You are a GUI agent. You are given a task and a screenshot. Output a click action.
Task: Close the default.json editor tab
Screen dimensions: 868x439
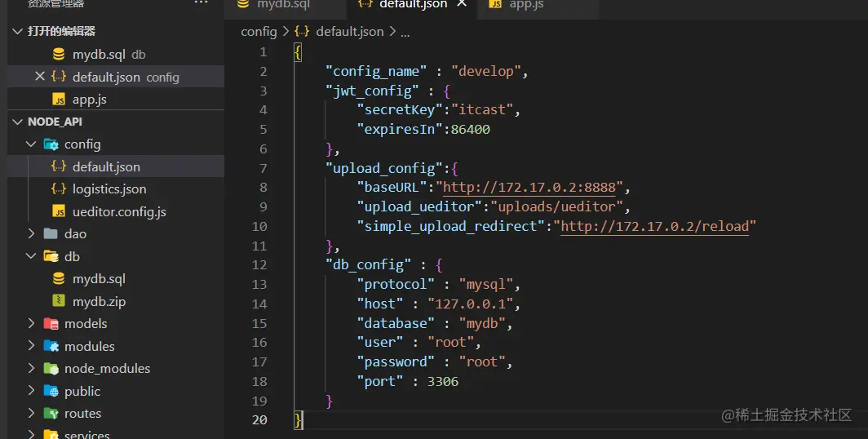coord(462,3)
